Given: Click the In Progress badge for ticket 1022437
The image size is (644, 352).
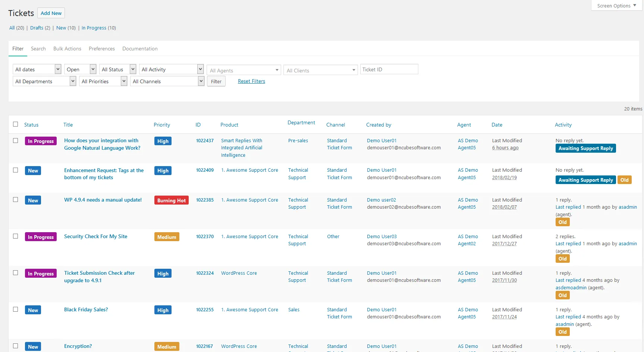Looking at the screenshot, I should [41, 141].
